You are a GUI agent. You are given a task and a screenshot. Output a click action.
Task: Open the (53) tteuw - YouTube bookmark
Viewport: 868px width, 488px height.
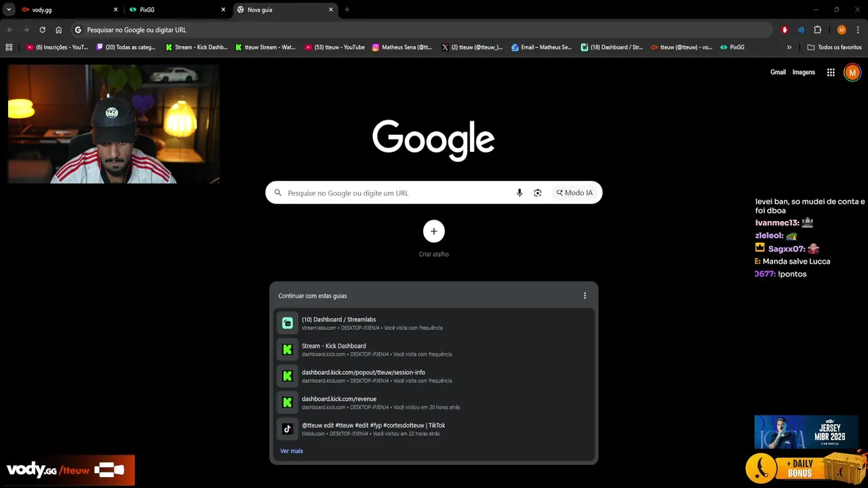pyautogui.click(x=335, y=47)
